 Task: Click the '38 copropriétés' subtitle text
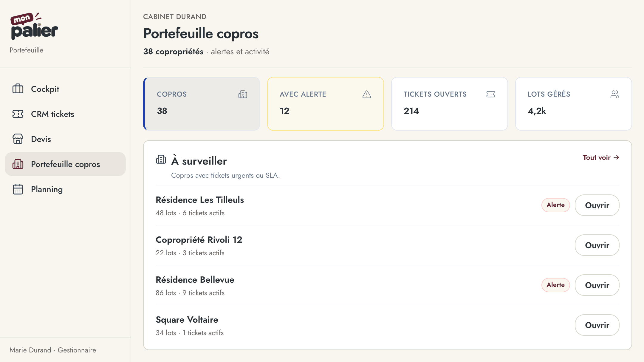point(173,52)
